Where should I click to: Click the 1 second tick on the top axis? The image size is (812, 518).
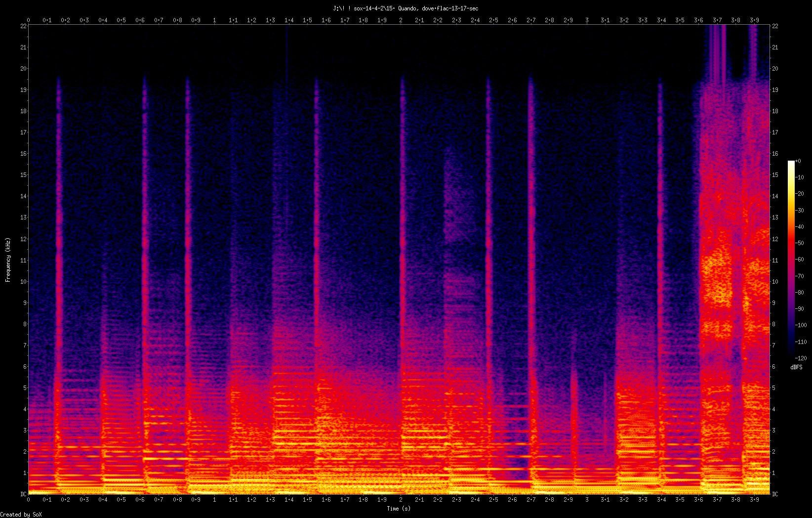coord(214,20)
